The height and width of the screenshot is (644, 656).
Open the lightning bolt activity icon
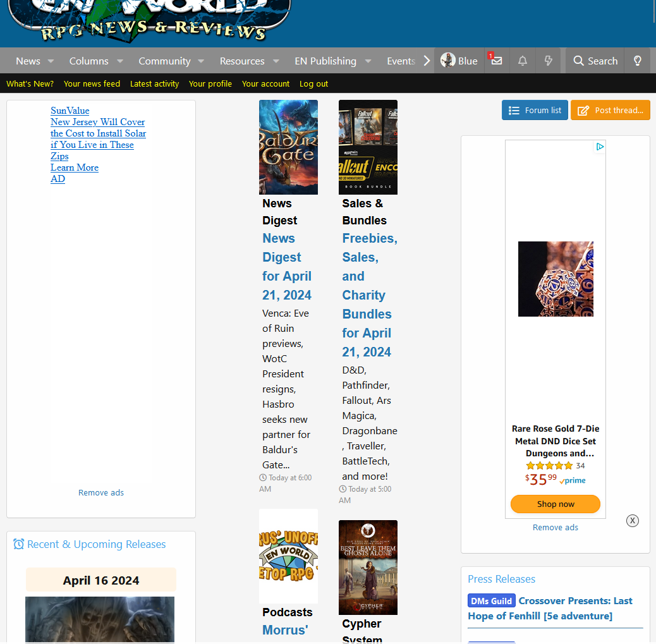point(549,61)
